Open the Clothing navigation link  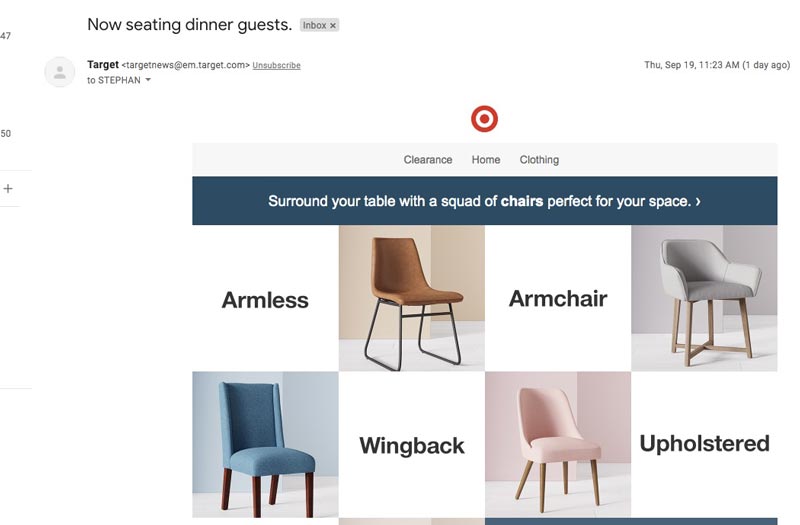coord(539,160)
